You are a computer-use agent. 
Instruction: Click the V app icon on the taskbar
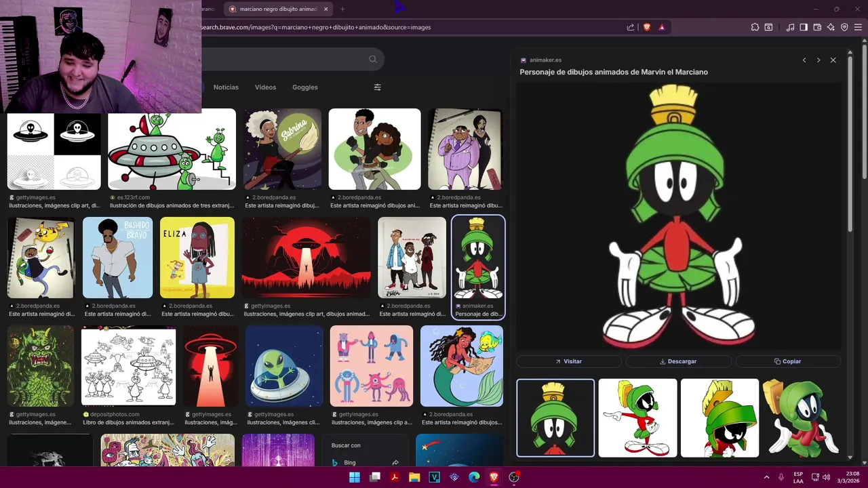coord(435,477)
